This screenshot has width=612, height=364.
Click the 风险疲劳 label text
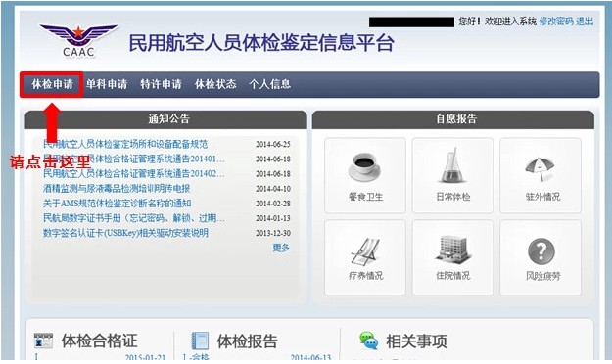[x=542, y=276]
